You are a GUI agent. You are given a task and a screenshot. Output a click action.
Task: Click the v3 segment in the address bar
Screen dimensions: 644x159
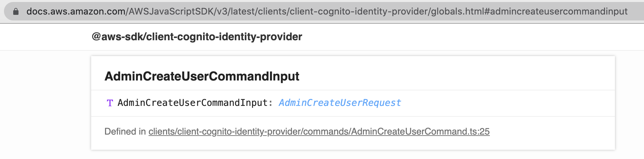222,12
